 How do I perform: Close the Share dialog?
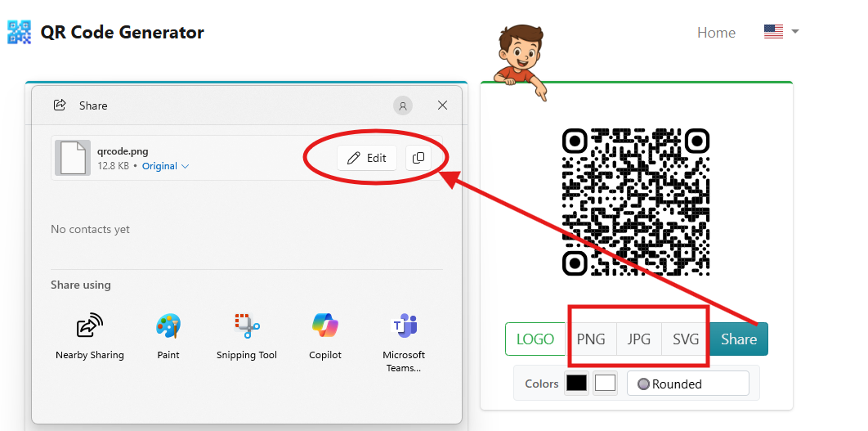(442, 106)
